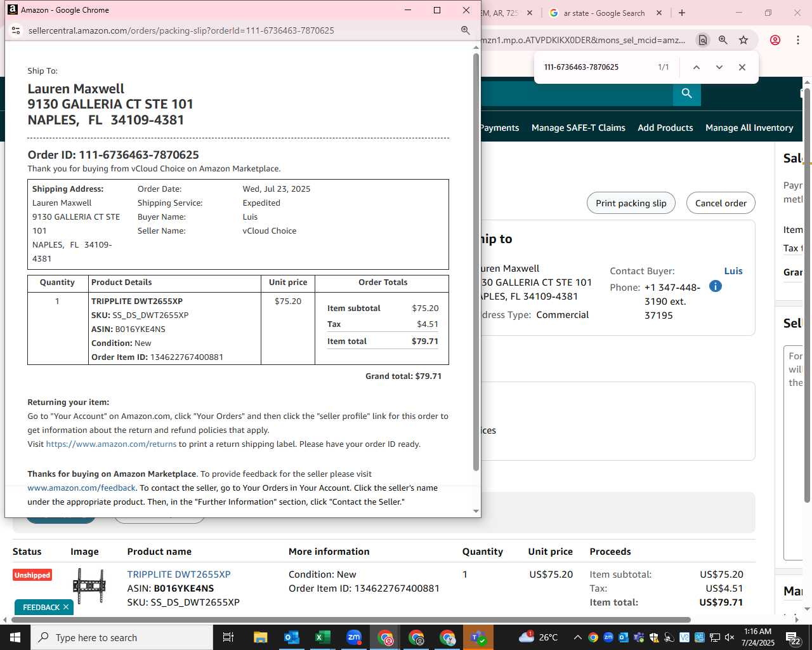
Task: Click the zoom magnifier icon in popup address bar
Action: (466, 30)
